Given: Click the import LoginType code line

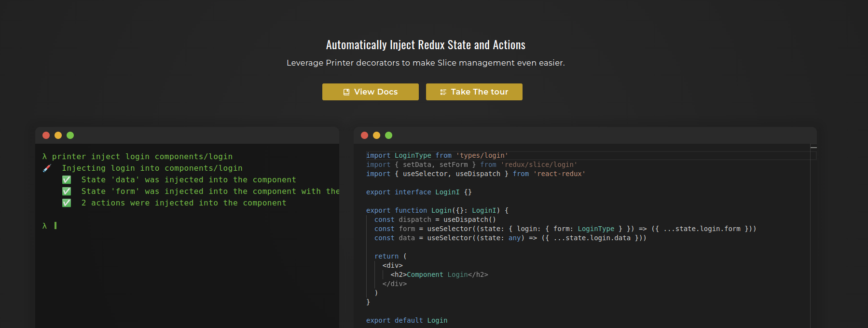Looking at the screenshot, I should coord(437,155).
